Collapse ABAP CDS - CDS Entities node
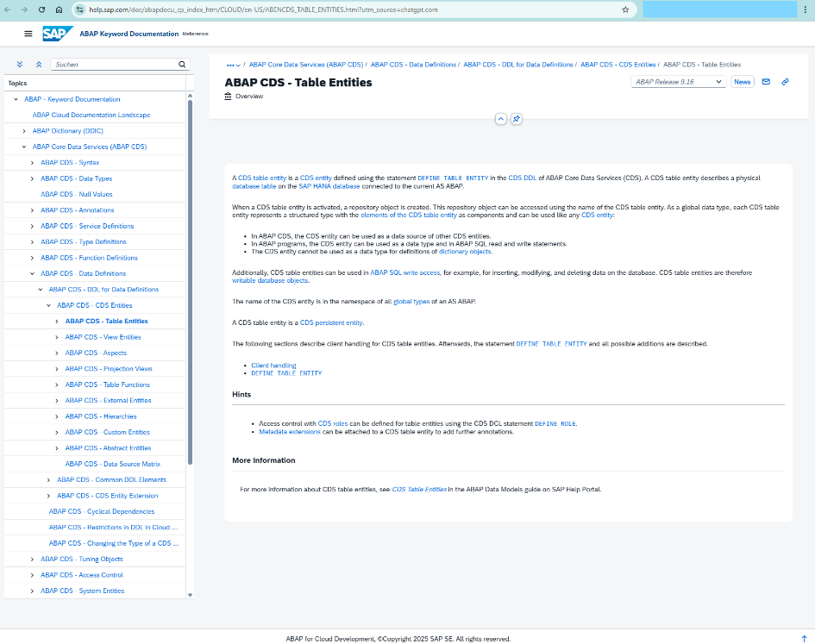This screenshot has height=644, width=815. [x=48, y=306]
